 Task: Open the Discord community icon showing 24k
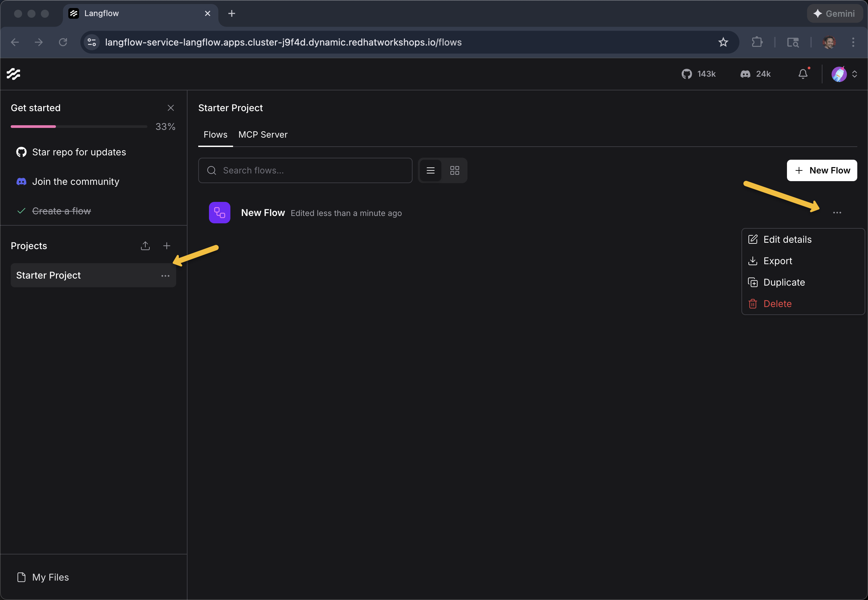coord(745,74)
